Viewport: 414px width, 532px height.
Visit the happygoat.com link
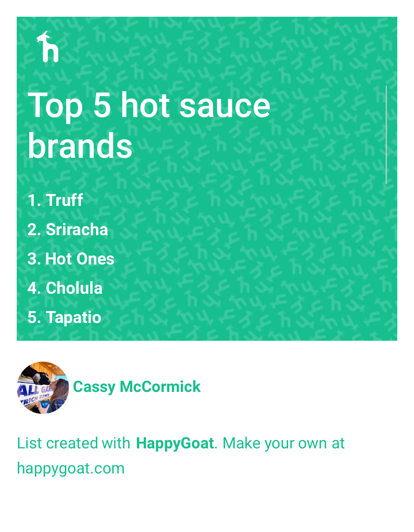(x=71, y=468)
